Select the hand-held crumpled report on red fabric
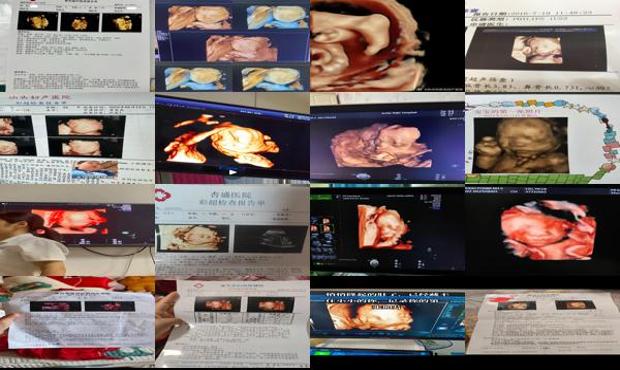Image resolution: width=620 pixels, height=370 pixels. coord(77,323)
